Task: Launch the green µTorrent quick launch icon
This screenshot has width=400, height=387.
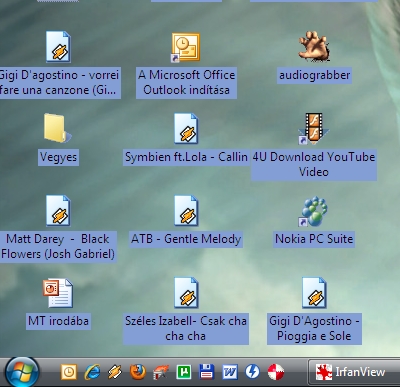Action: point(184,372)
